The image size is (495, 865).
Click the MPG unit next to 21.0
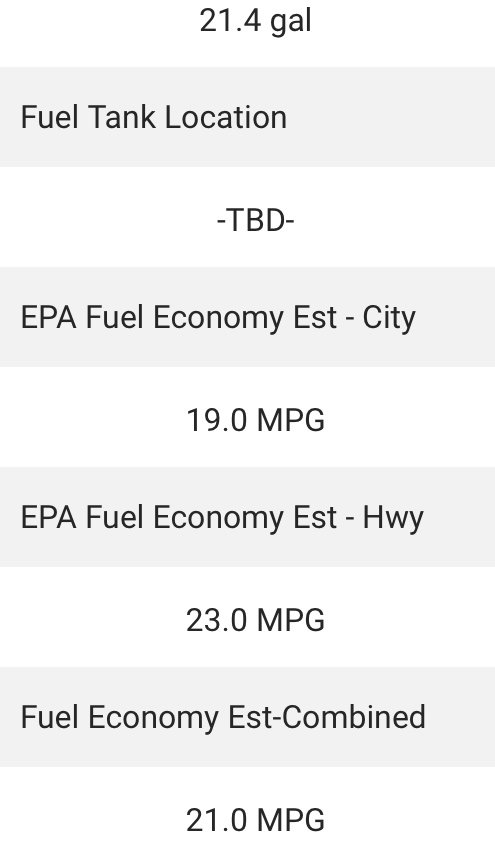click(291, 820)
